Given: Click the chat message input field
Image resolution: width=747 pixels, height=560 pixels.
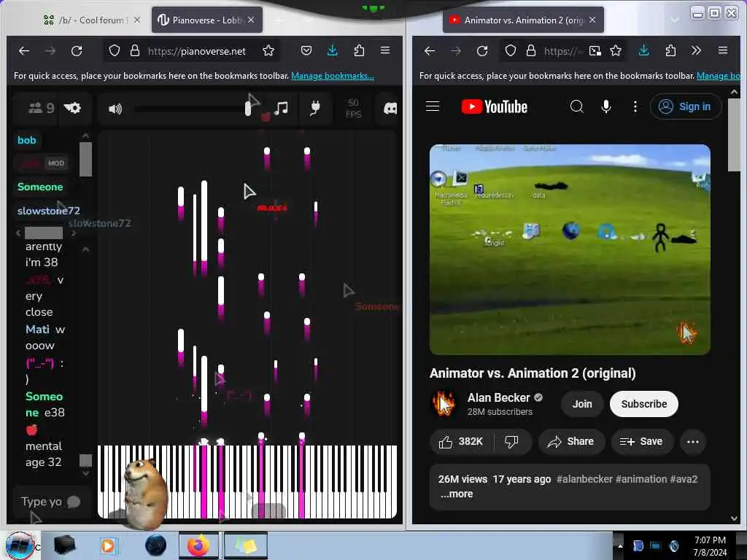Looking at the screenshot, I should click(x=52, y=502).
